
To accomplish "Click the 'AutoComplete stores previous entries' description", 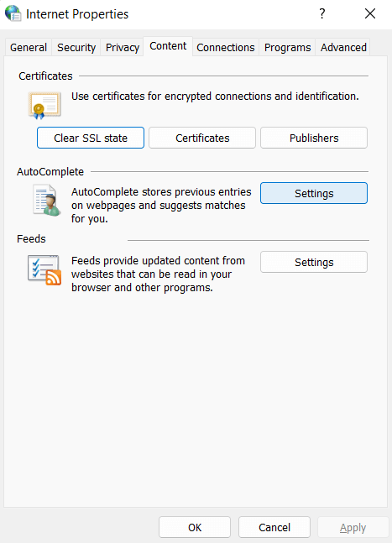I will click(x=161, y=206).
